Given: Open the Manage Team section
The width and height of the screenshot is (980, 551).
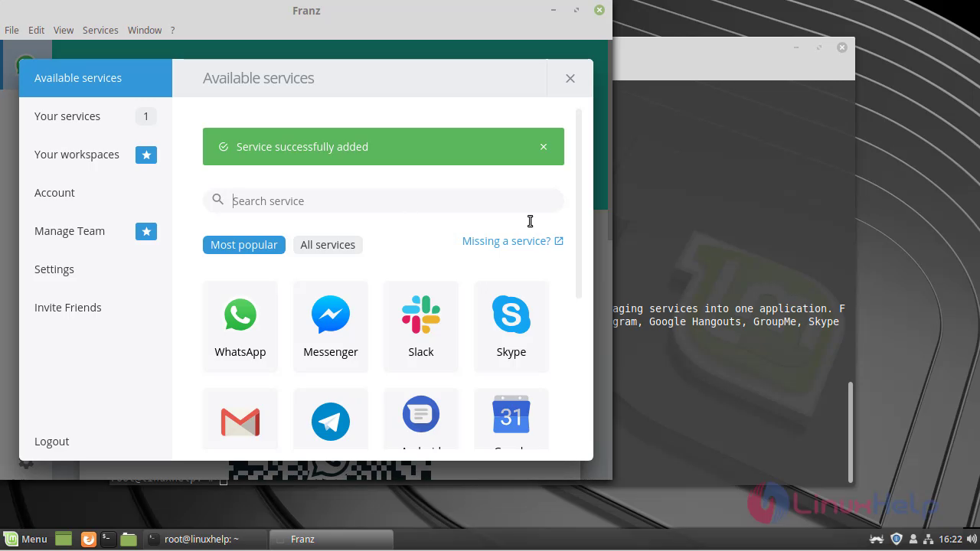Looking at the screenshot, I should (96, 231).
